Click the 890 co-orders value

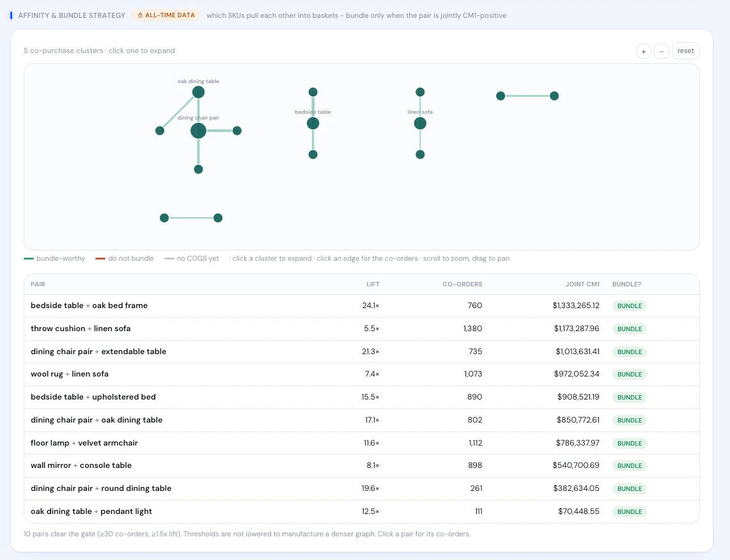[475, 397]
